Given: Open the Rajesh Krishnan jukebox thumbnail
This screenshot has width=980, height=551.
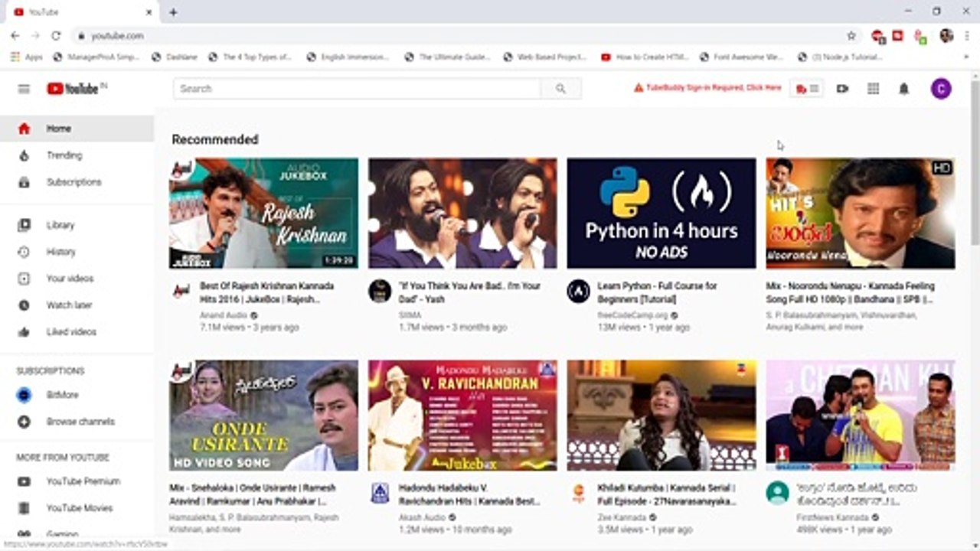Looking at the screenshot, I should point(263,213).
